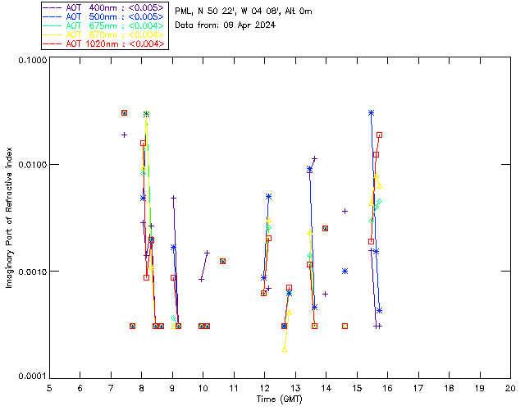Image resolution: width=525 pixels, height=420 pixels.
Task: Click the purple plus marker at 9 GMT peak
Action: (173, 198)
